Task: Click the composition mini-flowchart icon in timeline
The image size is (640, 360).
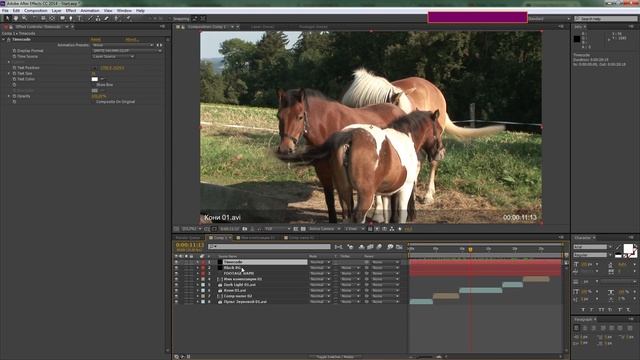Action: (x=338, y=247)
